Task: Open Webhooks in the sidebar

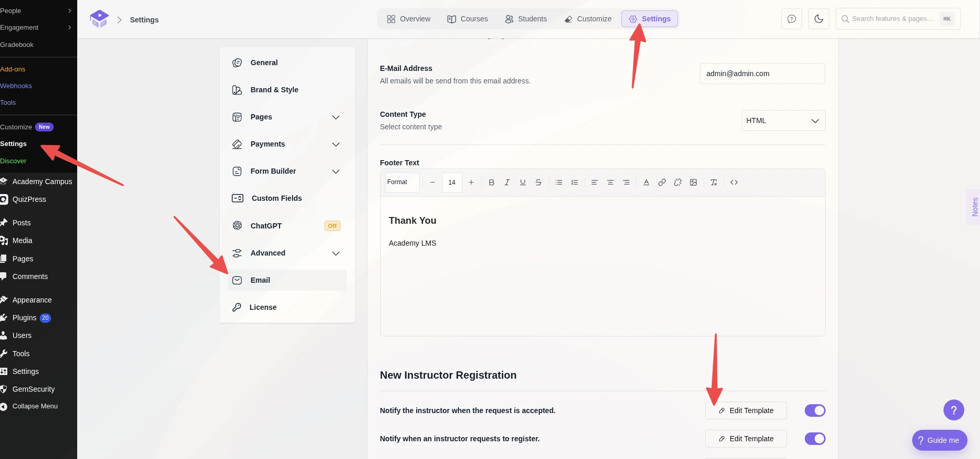Action: (16, 86)
